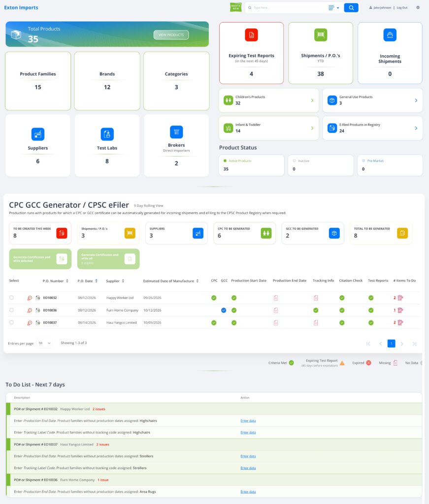This screenshot has height=504, width=429.
Task: Sort by the Supplier column arrows
Action: pos(123,281)
